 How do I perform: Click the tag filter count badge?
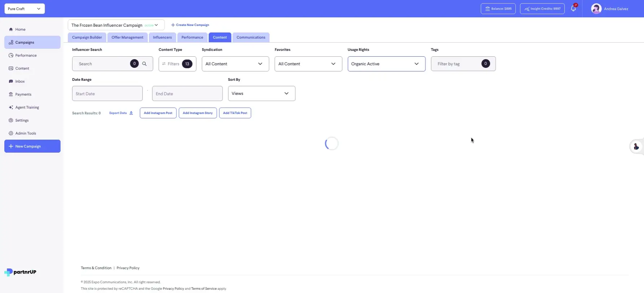pyautogui.click(x=485, y=64)
